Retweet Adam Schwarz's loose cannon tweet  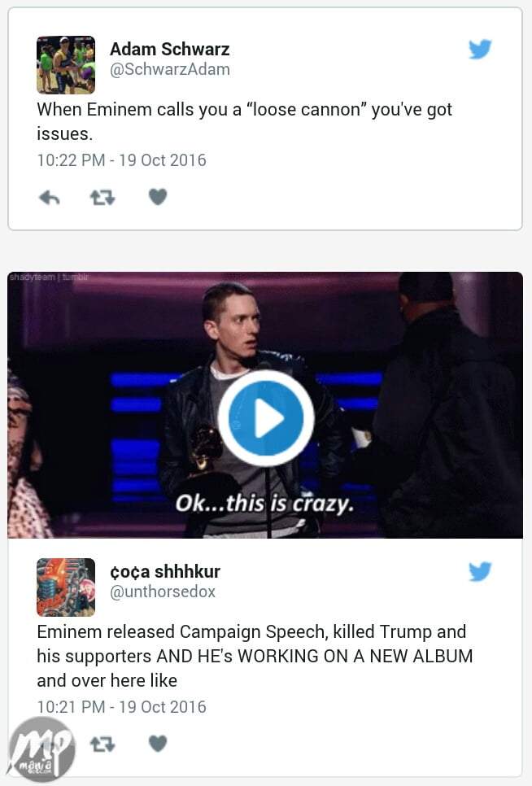(x=102, y=198)
